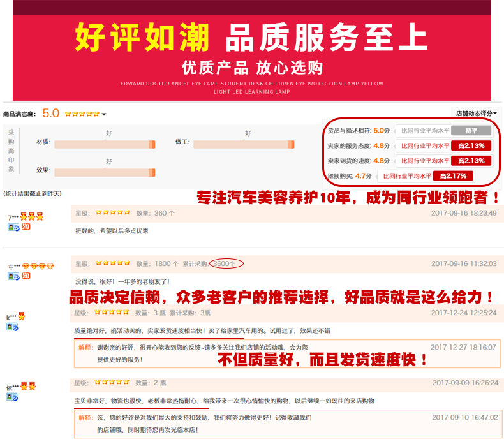Click the 累计采购: 3瓶 text
This screenshot has width=504, height=444.
(x=190, y=313)
